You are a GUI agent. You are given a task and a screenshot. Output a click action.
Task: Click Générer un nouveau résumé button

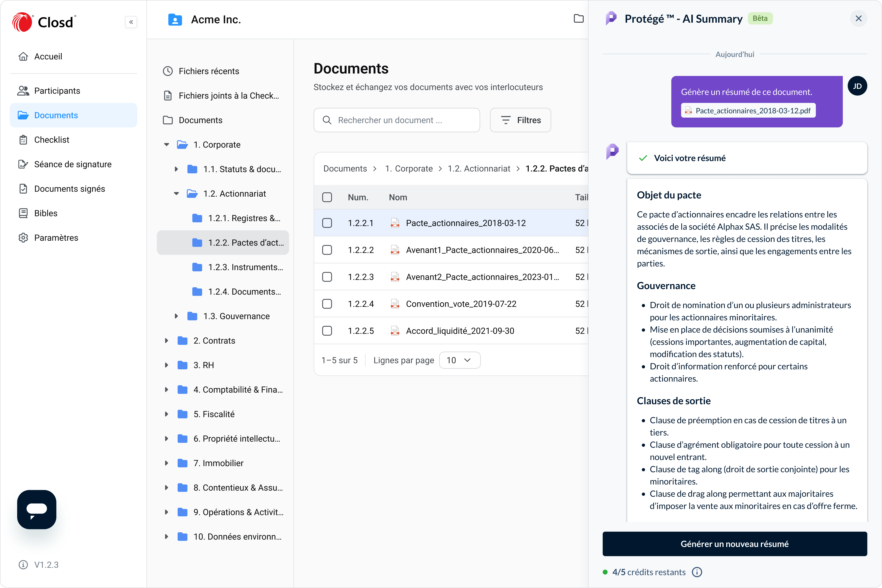tap(734, 544)
